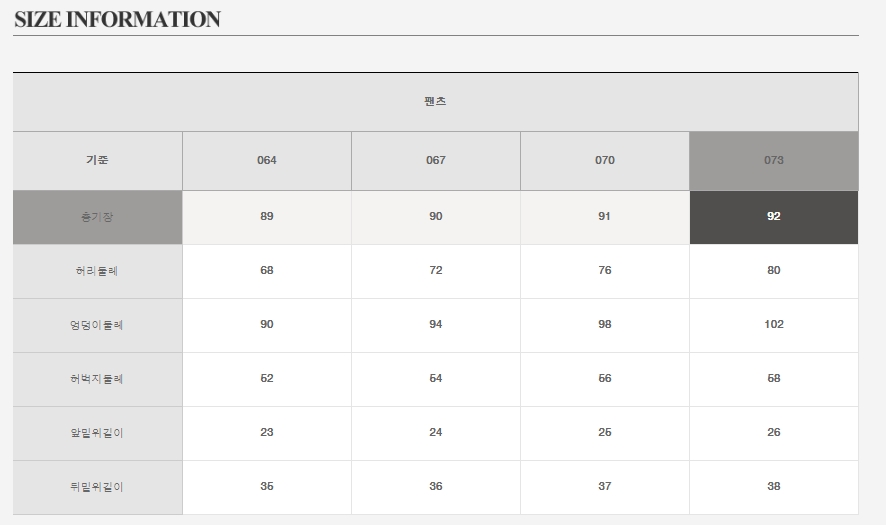886x525 pixels.
Task: Click the 뒤밑위길이 row label
Action: [98, 487]
